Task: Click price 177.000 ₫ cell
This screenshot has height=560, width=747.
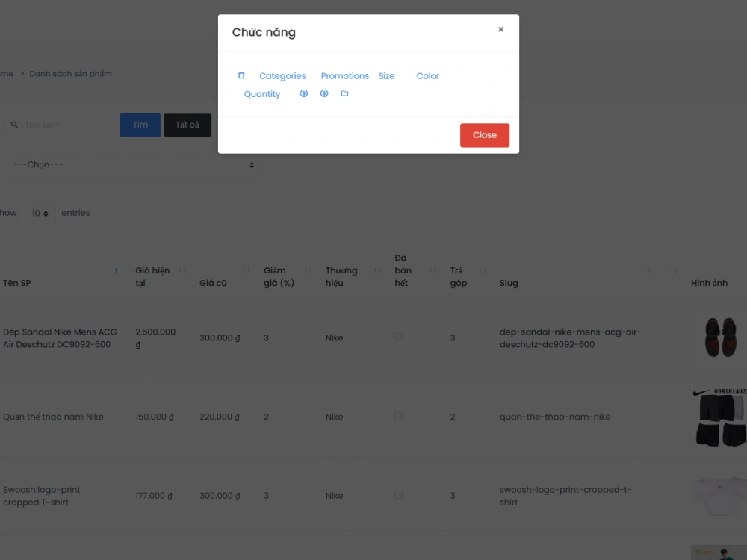Action: pos(153,496)
